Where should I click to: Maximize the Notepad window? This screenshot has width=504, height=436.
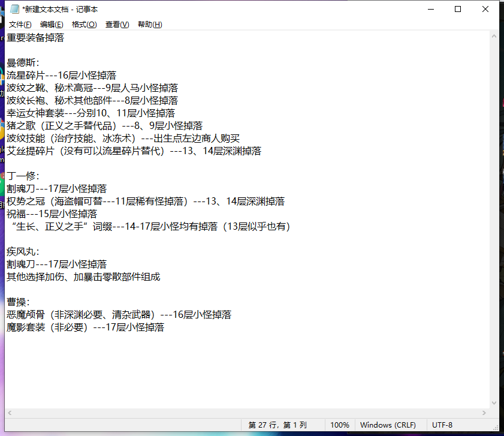458,9
